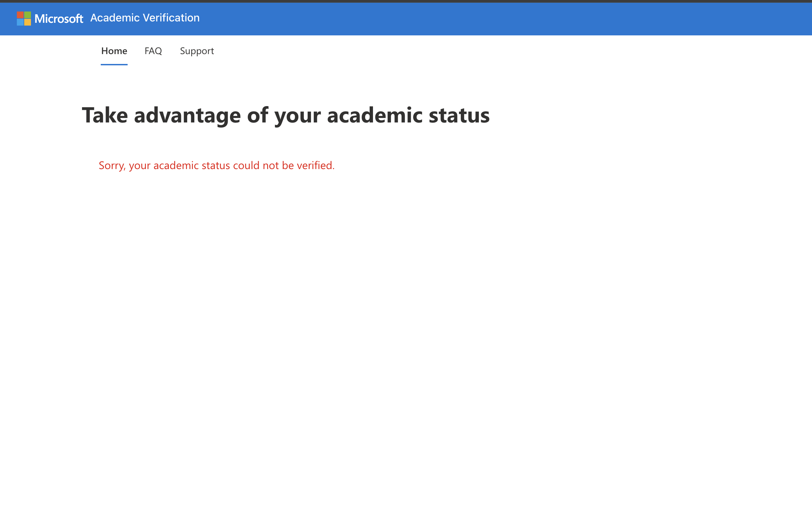This screenshot has width=812, height=530.
Task: Click the blue square of Microsoft logo
Action: (20, 22)
